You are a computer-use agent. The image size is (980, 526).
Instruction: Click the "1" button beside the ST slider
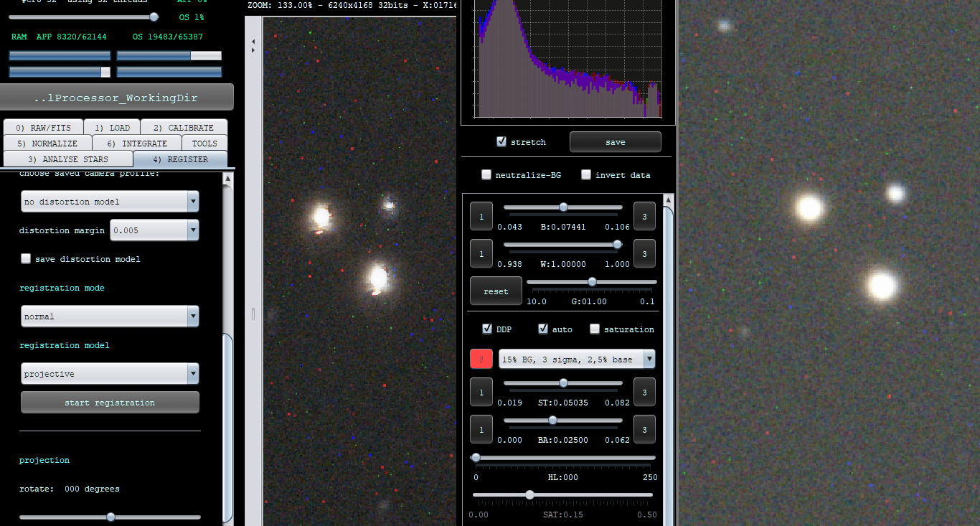tap(481, 392)
